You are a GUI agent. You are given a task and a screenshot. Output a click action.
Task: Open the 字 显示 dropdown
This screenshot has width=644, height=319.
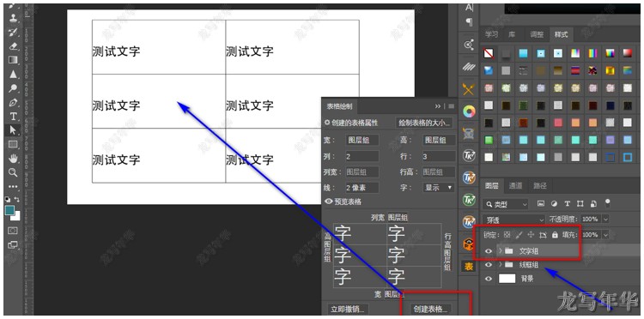coord(439,188)
